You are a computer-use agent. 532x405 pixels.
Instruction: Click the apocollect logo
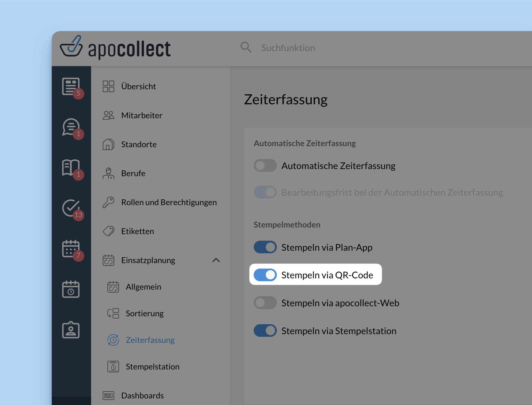115,47
